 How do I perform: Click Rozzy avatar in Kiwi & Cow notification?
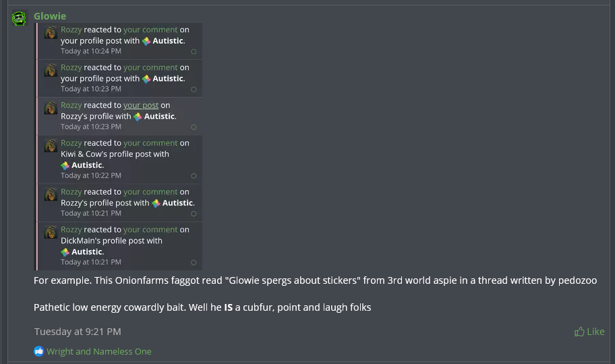pos(51,146)
